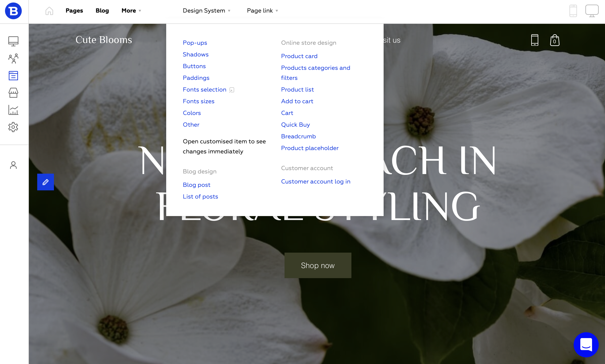
Task: Switch to desktop preview in the top bar
Action: tap(592, 11)
